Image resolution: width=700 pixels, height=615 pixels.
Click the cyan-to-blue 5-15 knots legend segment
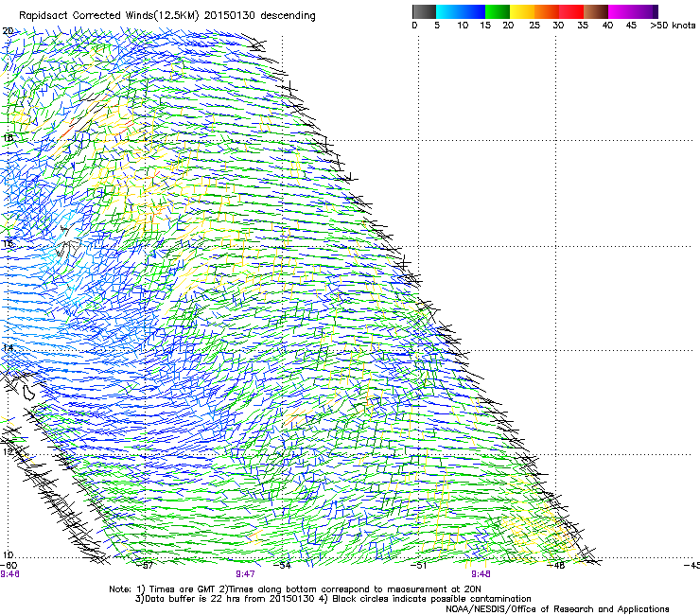(461, 12)
